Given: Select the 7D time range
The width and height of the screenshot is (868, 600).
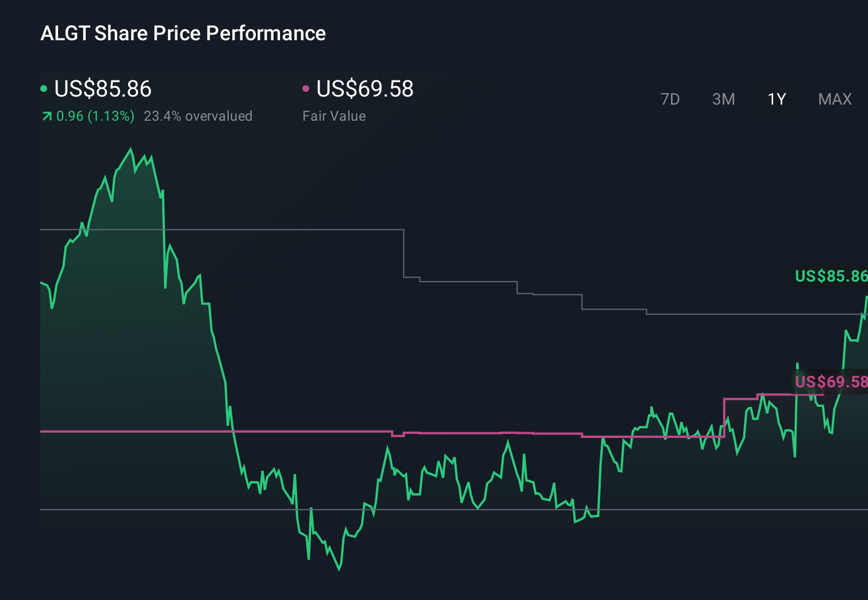Looking at the screenshot, I should [670, 99].
